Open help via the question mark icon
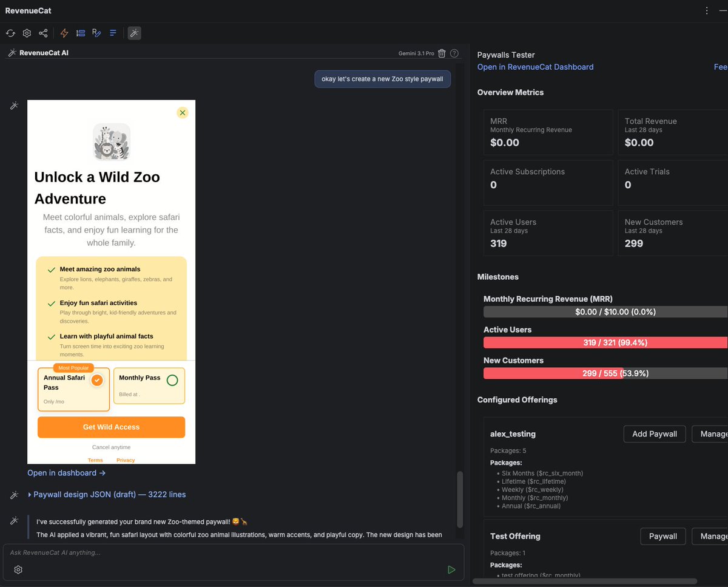The image size is (728, 587). [x=454, y=53]
